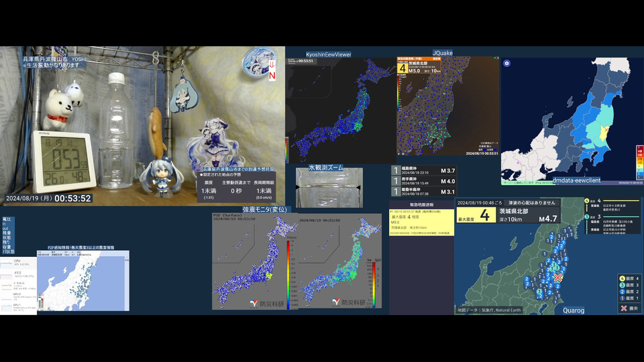This screenshot has height=362, width=644.
Task: Click the 緊急地震速報 panel header
Action: tap(421, 204)
